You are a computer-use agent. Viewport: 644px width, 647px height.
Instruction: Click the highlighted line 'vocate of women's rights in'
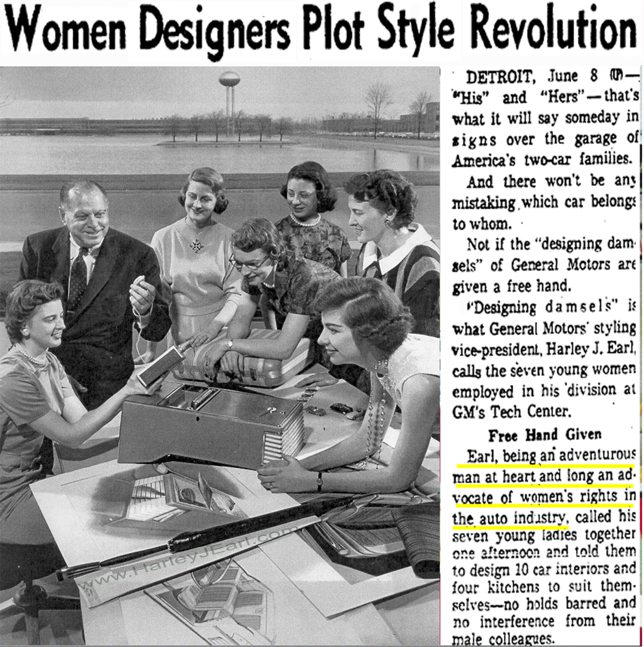click(544, 497)
